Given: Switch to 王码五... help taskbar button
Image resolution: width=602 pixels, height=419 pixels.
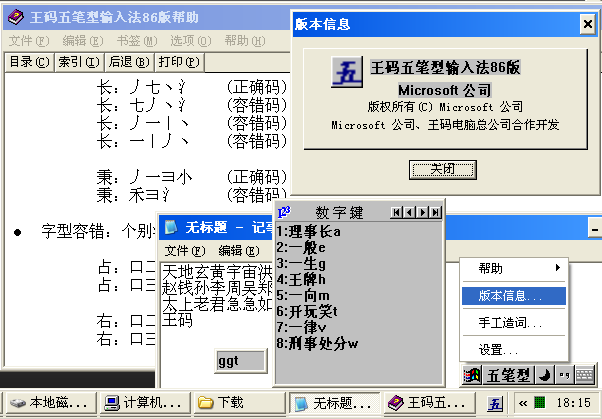Looking at the screenshot, I should (429, 403).
